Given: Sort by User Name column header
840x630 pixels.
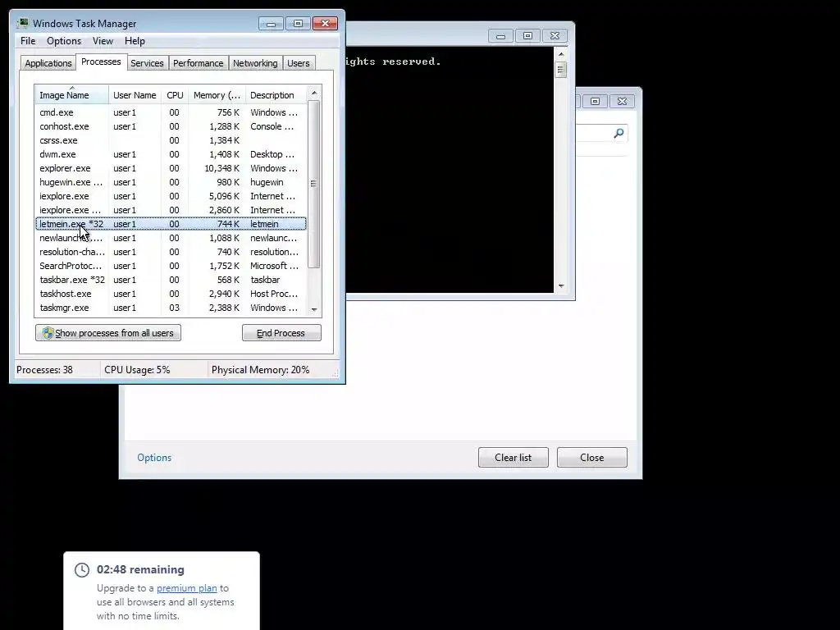Looking at the screenshot, I should coord(135,95).
